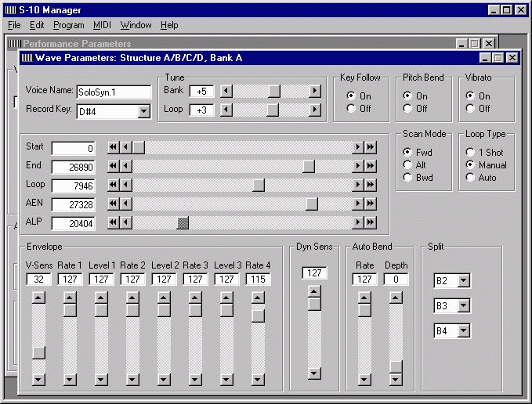Click the Dyn Sens slider down arrow

(x=314, y=373)
